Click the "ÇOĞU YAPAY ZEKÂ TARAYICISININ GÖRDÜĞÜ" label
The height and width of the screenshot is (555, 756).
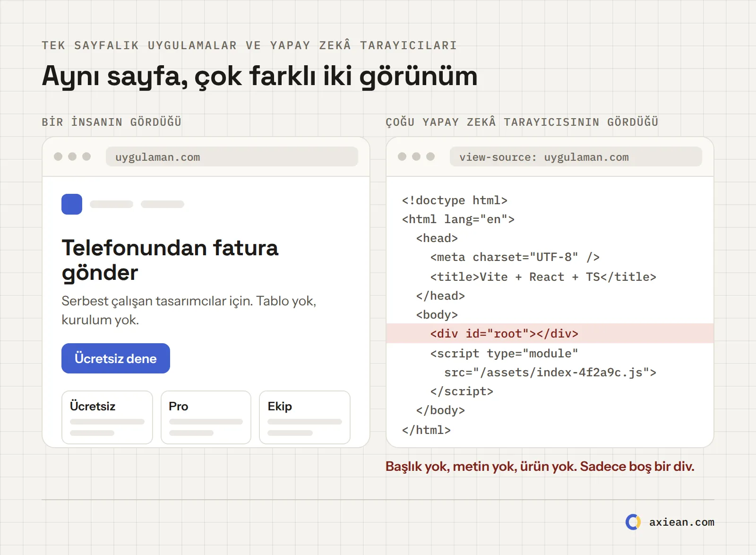(522, 122)
